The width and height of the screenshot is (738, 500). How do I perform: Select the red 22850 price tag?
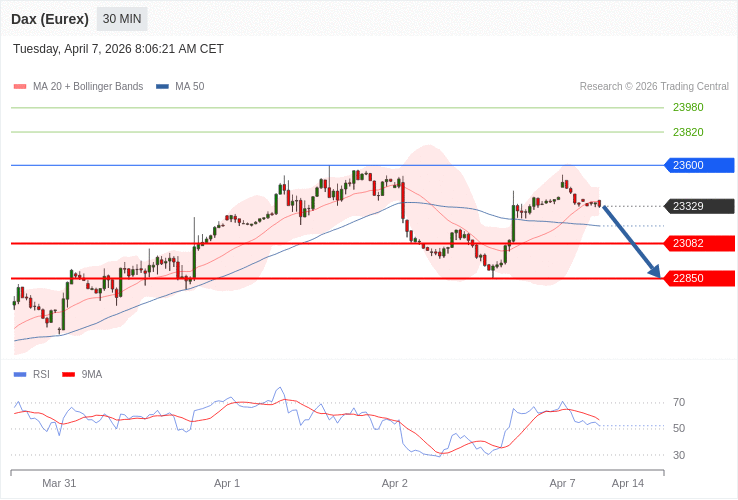(698, 278)
